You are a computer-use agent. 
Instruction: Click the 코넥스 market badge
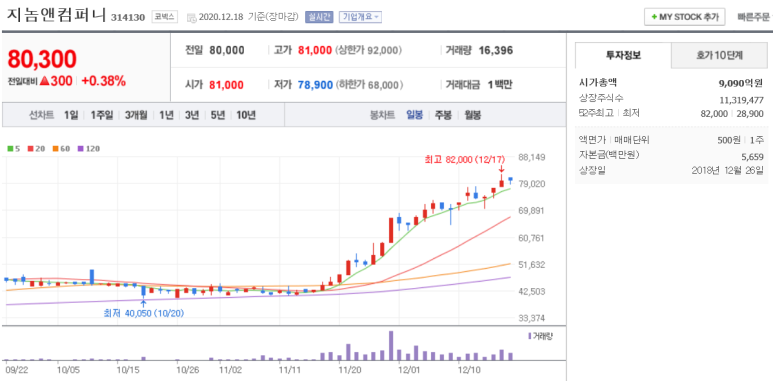click(164, 17)
